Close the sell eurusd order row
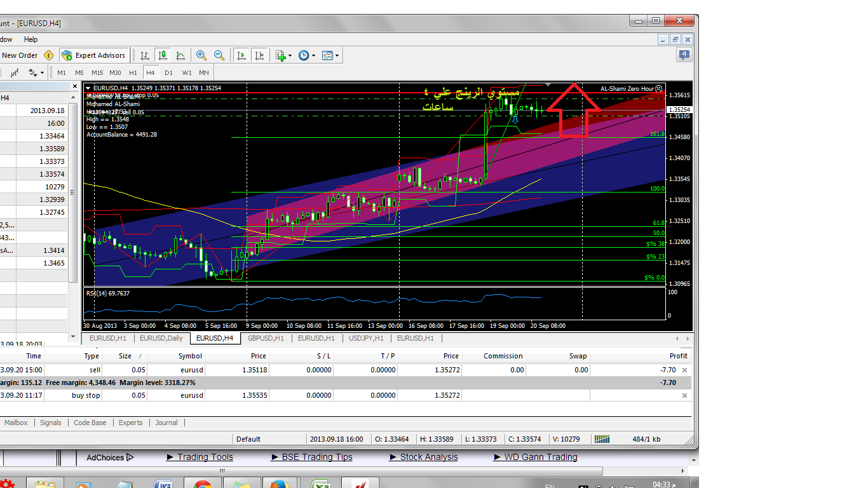The height and width of the screenshot is (488, 868). pyautogui.click(x=684, y=370)
